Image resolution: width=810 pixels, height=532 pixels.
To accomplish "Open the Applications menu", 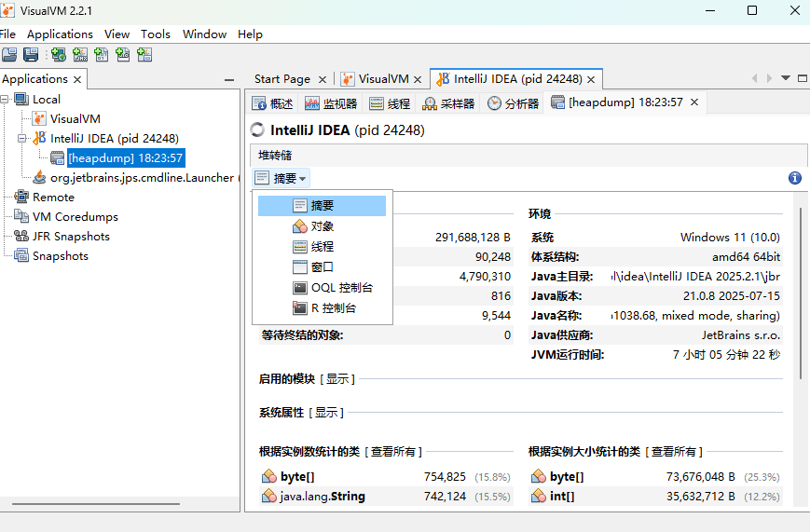I will pyautogui.click(x=60, y=34).
